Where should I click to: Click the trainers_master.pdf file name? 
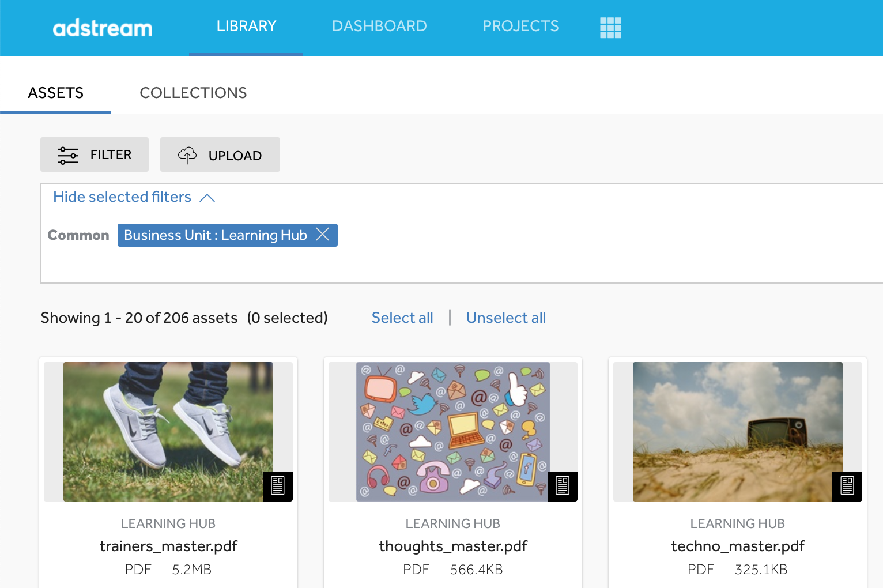(168, 546)
